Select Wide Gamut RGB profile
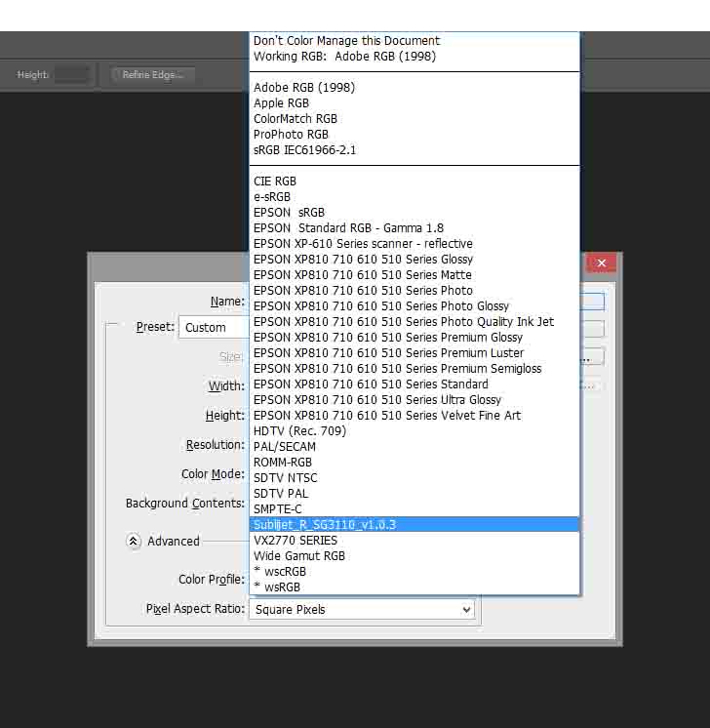The width and height of the screenshot is (710, 728). pyautogui.click(x=414, y=555)
